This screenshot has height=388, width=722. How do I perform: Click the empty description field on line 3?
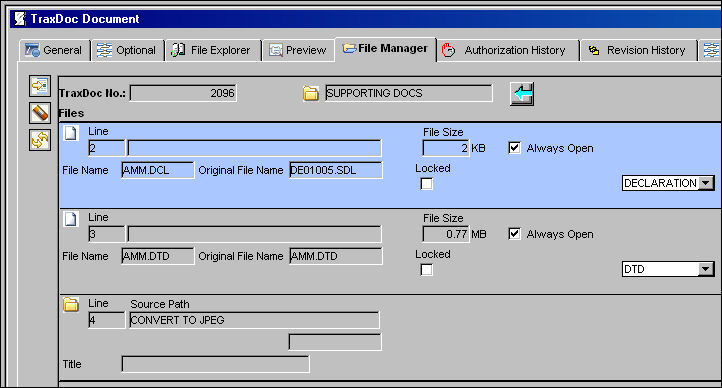tap(254, 234)
